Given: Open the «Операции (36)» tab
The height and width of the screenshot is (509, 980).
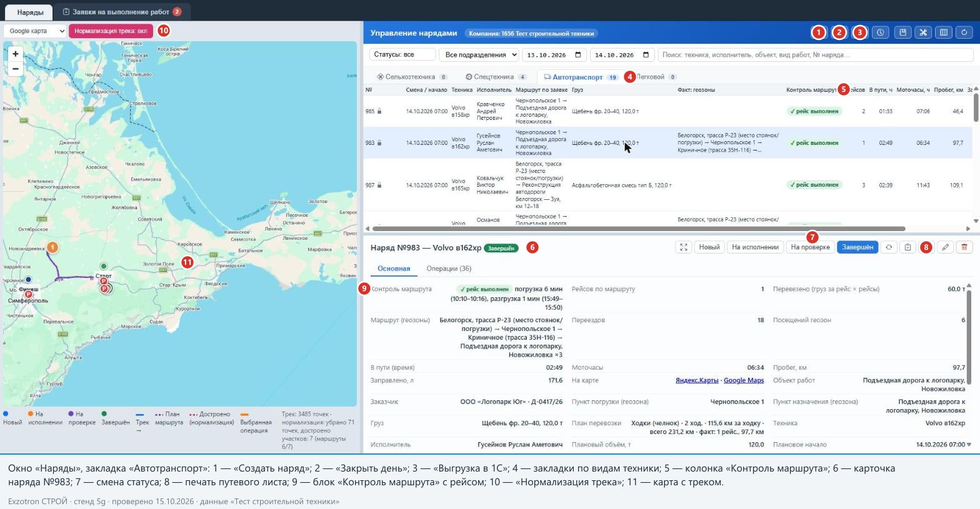Looking at the screenshot, I should pos(449,269).
